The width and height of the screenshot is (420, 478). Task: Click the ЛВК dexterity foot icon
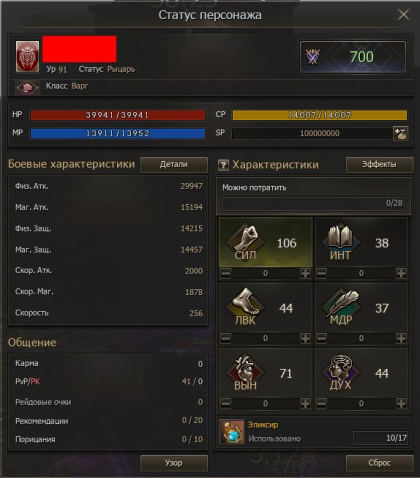click(245, 307)
